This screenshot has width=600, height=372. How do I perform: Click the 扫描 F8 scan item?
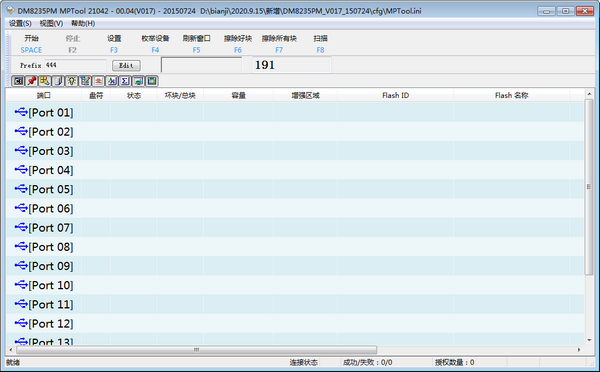point(320,44)
